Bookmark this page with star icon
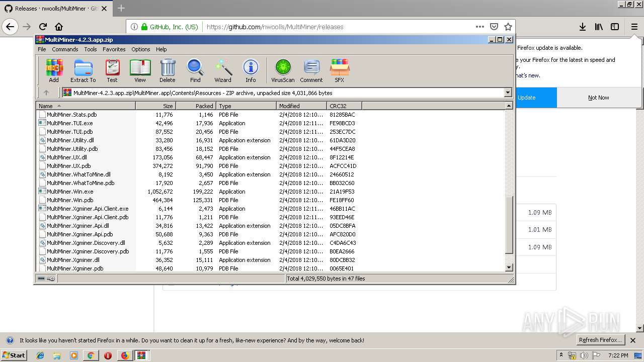Viewport: 644px width, 362px height. 508,27
